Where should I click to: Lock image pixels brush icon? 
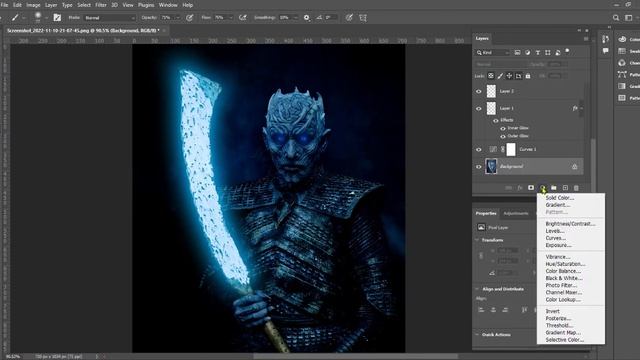[x=500, y=76]
